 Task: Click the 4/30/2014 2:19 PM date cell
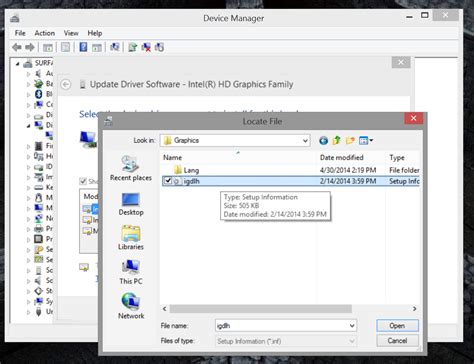click(x=348, y=170)
